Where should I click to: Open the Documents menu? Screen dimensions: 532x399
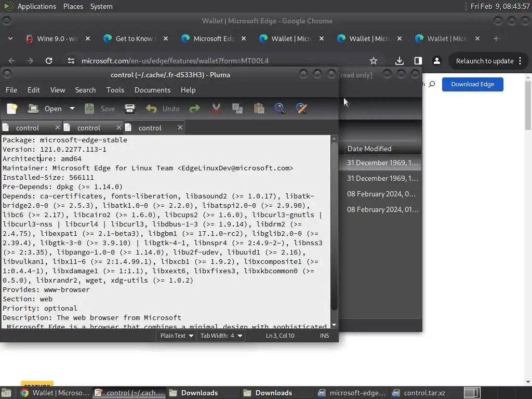coord(152,90)
